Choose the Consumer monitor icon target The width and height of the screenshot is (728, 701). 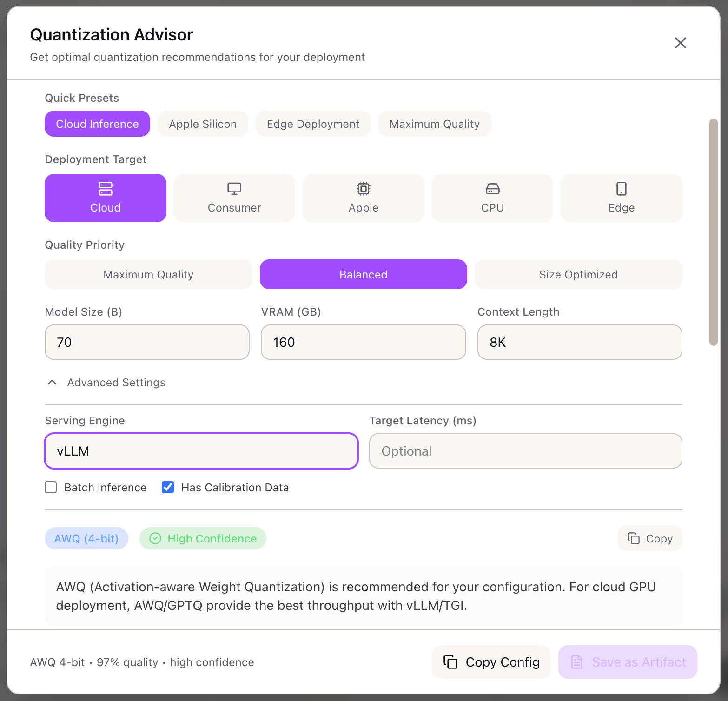[x=234, y=198]
